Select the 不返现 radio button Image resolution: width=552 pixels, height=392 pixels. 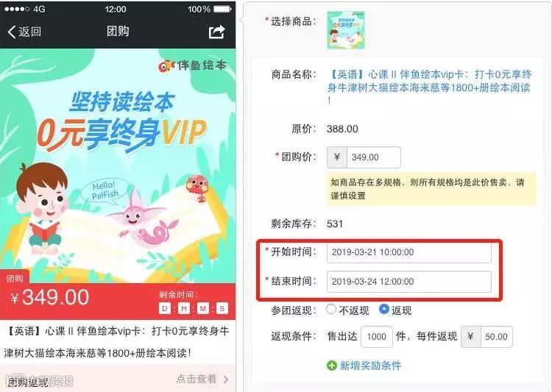pyautogui.click(x=331, y=309)
